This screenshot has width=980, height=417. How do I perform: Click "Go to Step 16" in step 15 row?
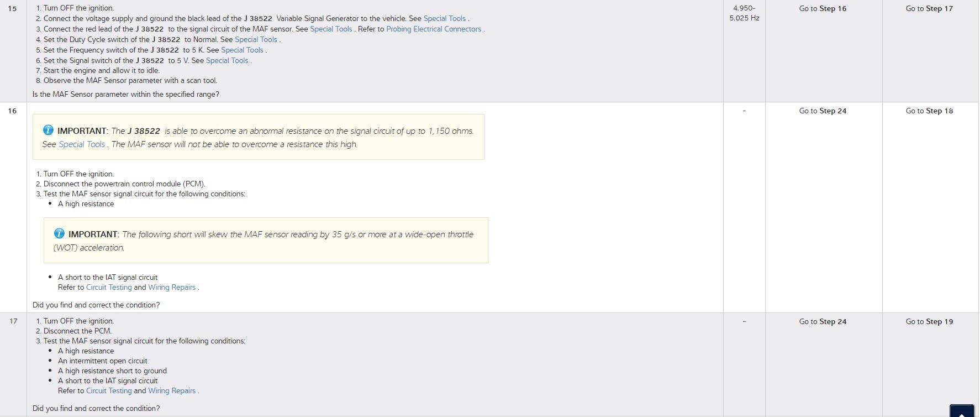(823, 8)
